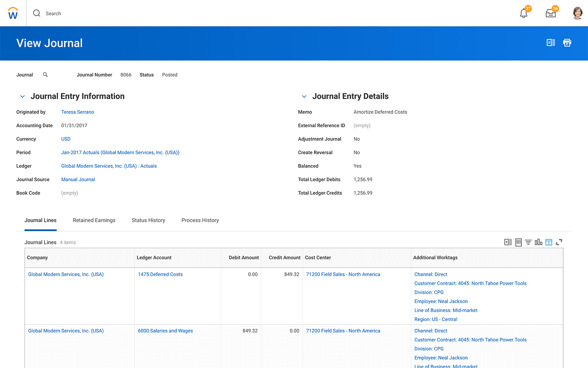Toggle the grid column layout view

[549, 242]
